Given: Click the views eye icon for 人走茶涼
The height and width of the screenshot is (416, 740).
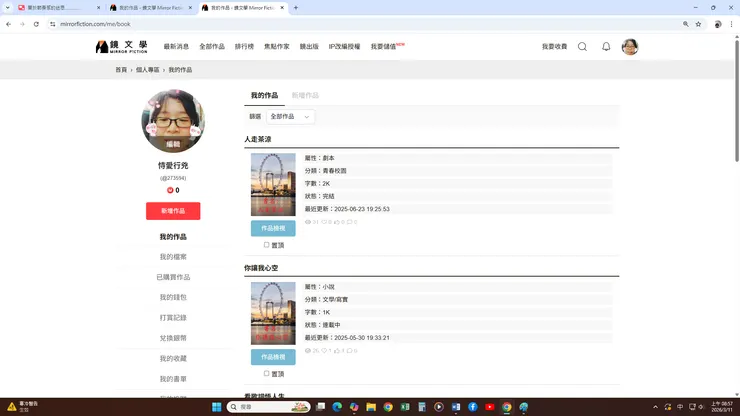Looking at the screenshot, I should [x=308, y=222].
